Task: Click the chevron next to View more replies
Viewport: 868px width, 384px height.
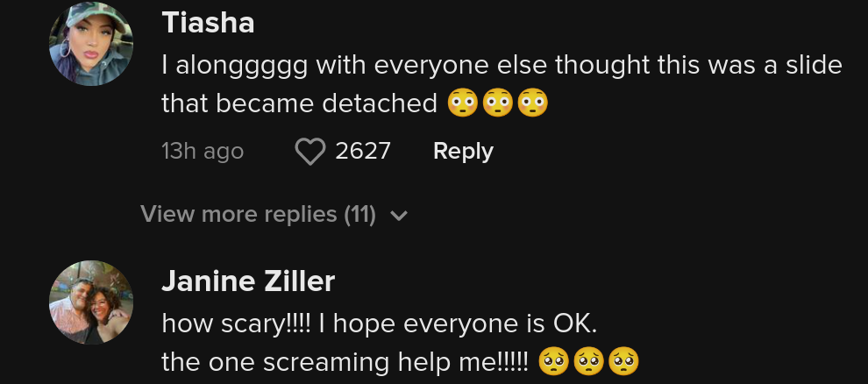Action: [399, 216]
